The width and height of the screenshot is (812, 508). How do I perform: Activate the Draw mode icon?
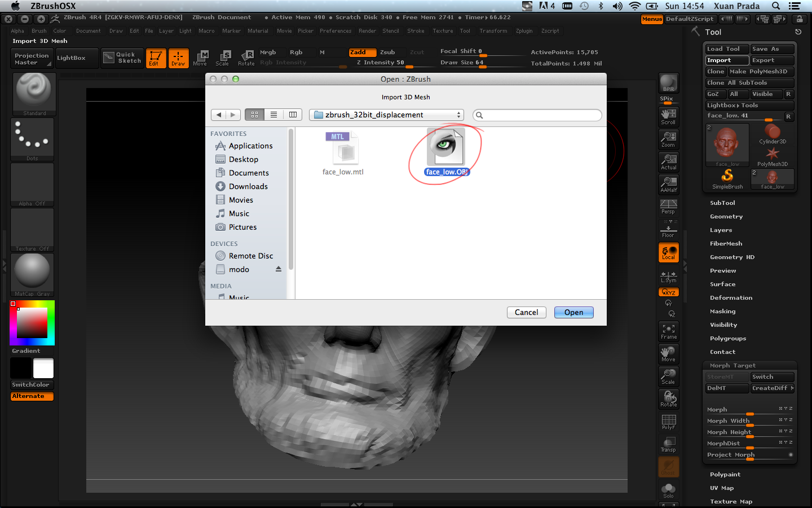[x=178, y=58]
